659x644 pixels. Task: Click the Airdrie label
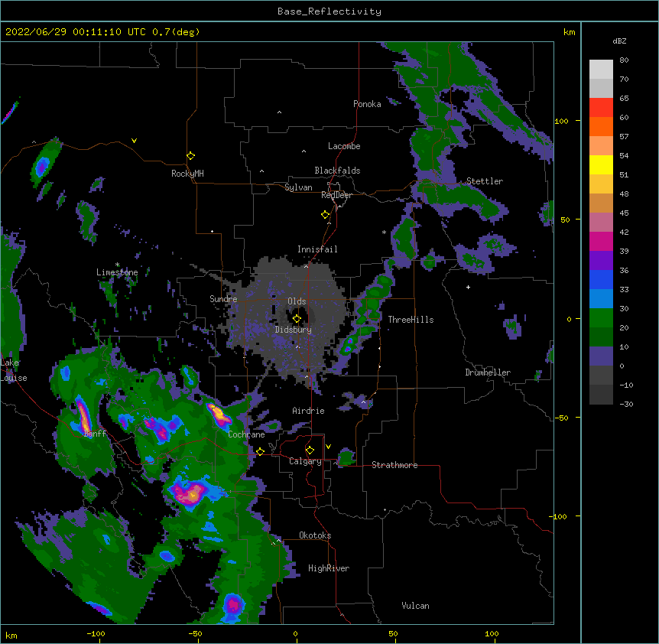tap(309, 411)
